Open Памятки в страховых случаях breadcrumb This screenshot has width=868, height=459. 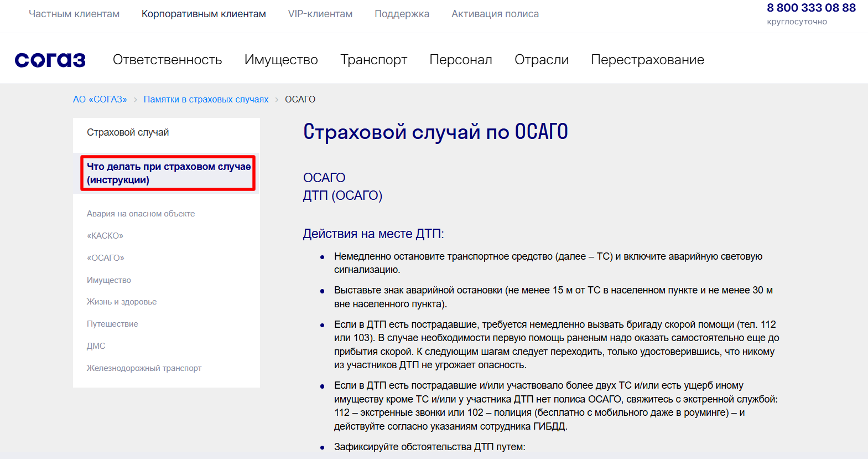point(206,99)
